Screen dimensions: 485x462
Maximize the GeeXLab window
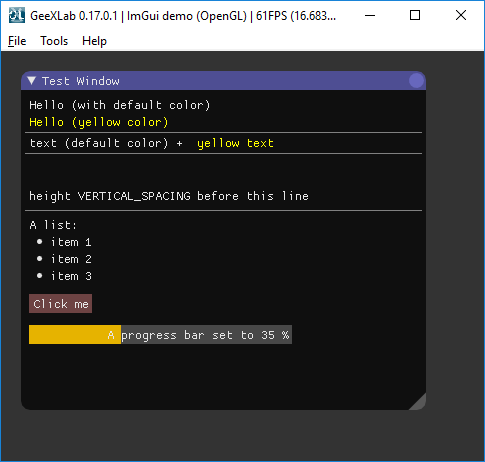415,15
